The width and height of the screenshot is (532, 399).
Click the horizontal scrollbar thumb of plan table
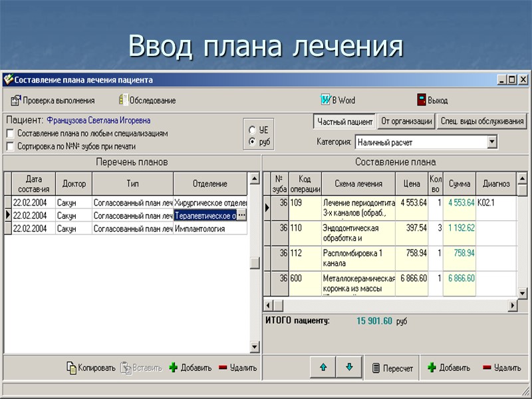click(x=278, y=305)
